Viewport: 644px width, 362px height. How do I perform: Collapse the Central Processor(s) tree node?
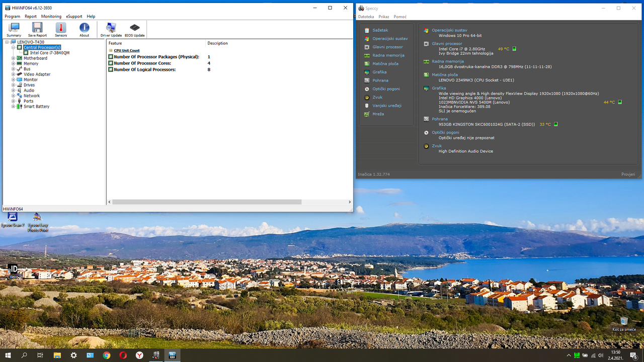(14, 47)
